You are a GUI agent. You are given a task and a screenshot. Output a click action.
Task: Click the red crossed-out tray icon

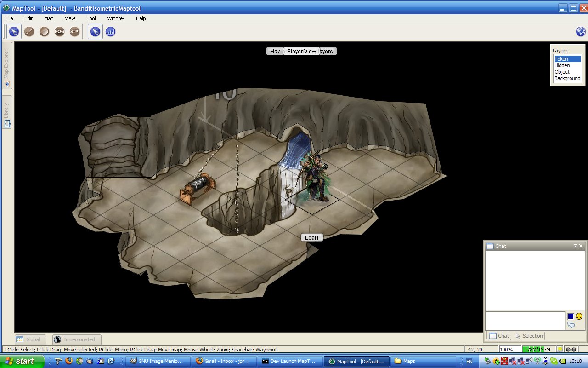[x=504, y=361]
